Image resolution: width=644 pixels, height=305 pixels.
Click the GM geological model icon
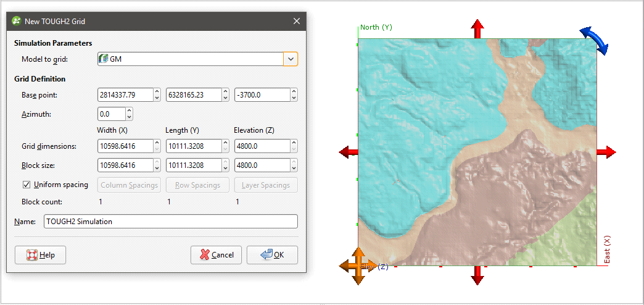click(104, 59)
